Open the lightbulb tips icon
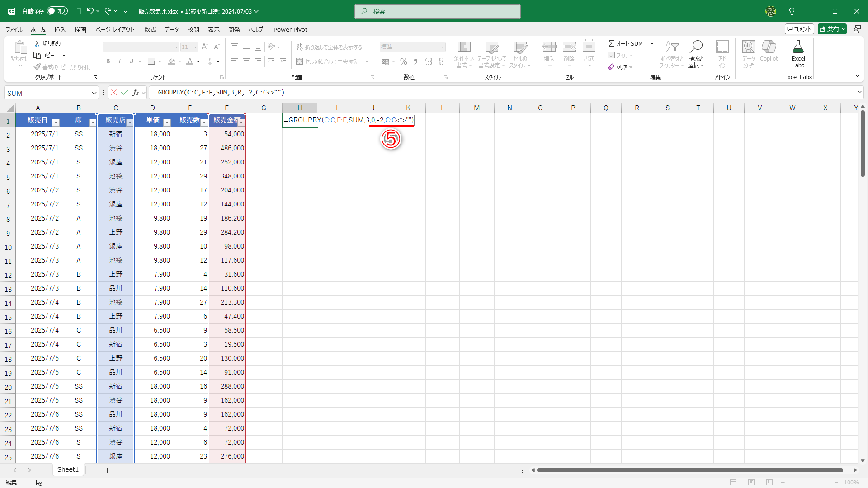 pyautogui.click(x=792, y=11)
